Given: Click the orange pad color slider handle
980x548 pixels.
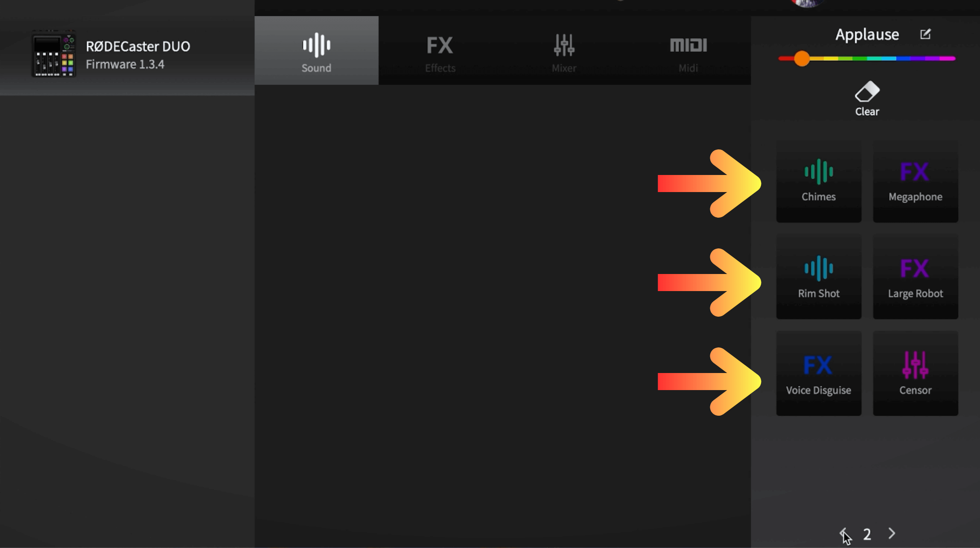Looking at the screenshot, I should 802,58.
